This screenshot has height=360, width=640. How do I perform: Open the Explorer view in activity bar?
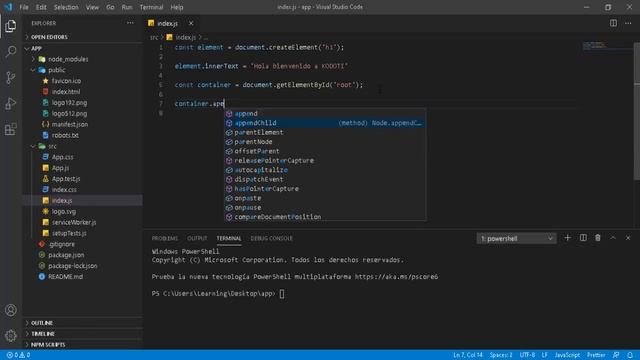pyautogui.click(x=11, y=26)
